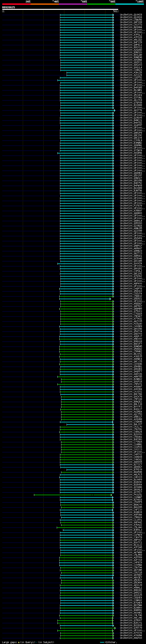Viewport: 146px width, 644px height.
Task: Select the UniRef100_Q9UUE6 label
Action: click(x=131, y=369)
